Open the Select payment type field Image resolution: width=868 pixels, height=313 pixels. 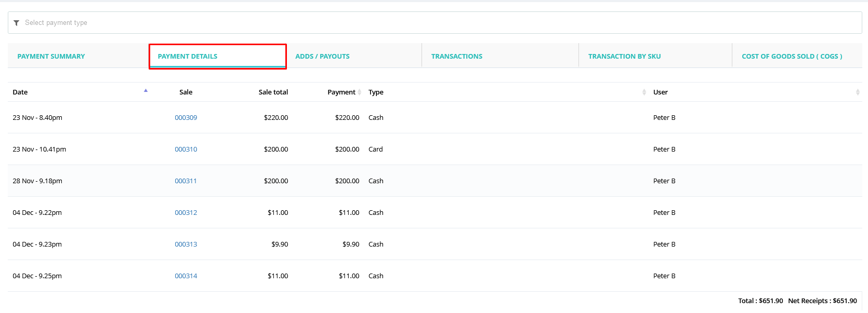435,23
